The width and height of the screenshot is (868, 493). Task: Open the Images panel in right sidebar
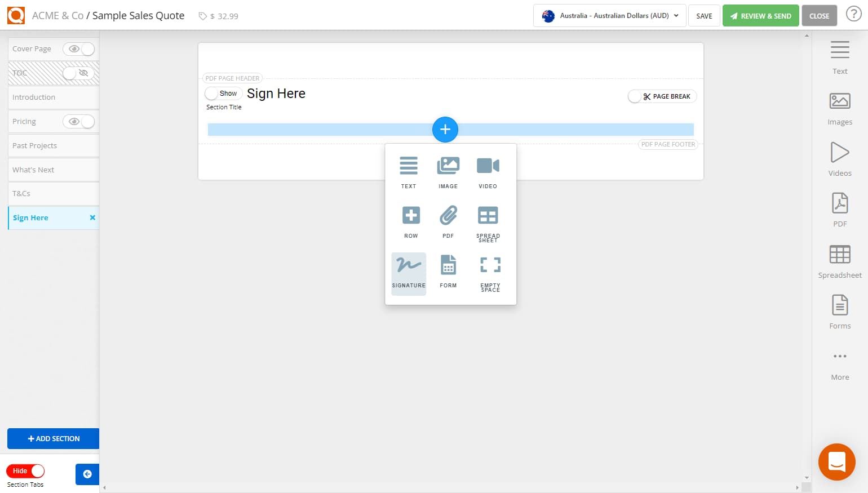point(839,107)
